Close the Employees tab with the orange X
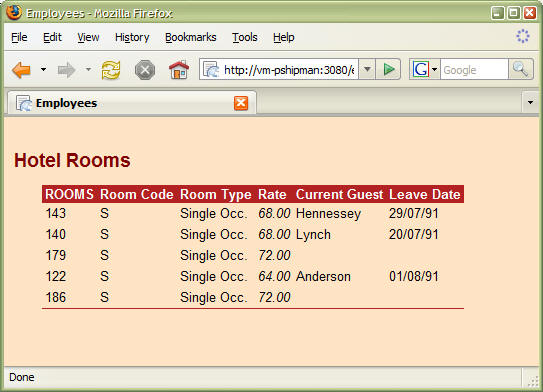The height and width of the screenshot is (392, 543). pyautogui.click(x=241, y=103)
